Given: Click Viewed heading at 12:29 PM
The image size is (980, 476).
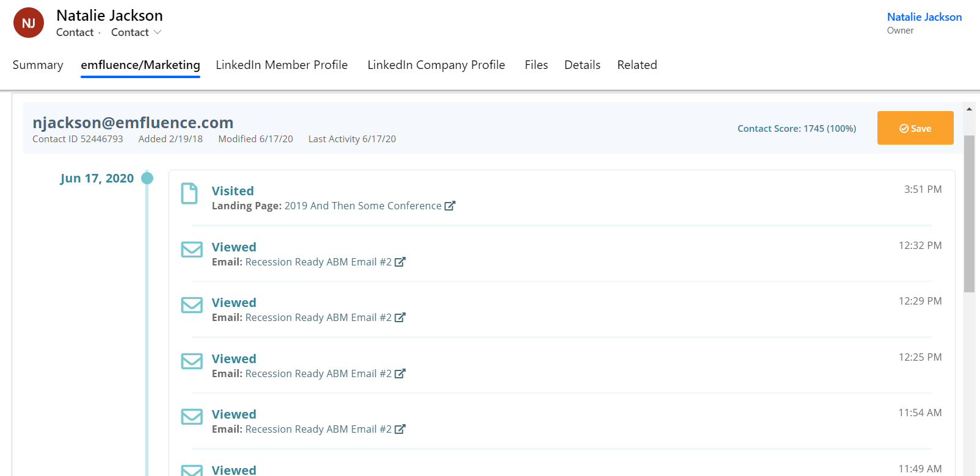Looking at the screenshot, I should (234, 303).
